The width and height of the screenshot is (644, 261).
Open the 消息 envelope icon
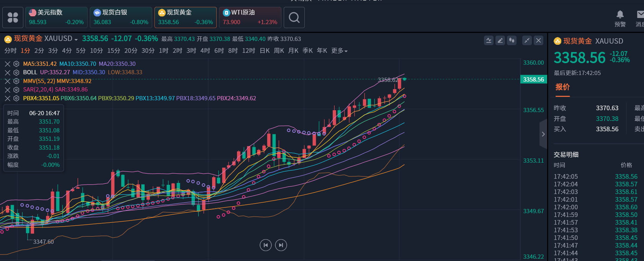point(641,15)
